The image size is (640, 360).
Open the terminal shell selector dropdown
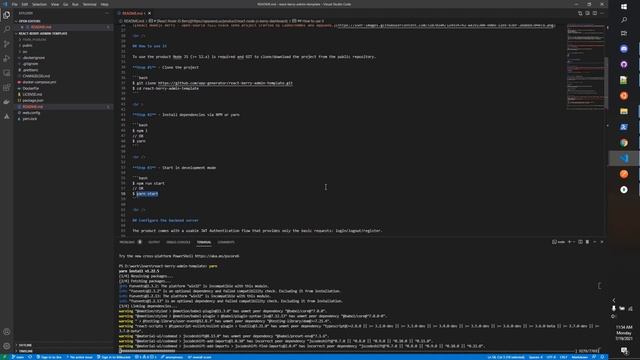[574, 242]
